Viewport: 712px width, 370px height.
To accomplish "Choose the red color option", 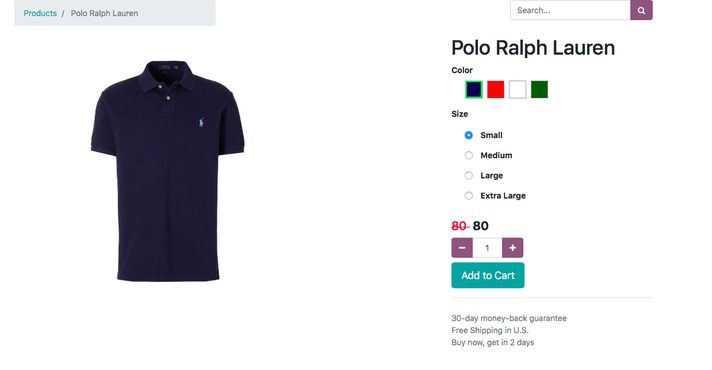I will click(495, 89).
